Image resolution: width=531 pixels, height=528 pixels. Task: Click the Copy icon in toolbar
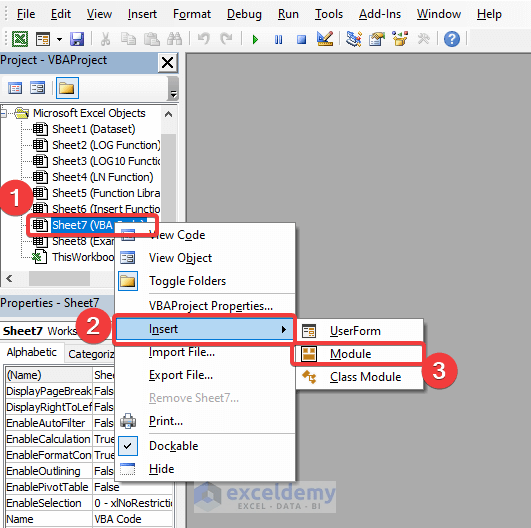click(x=128, y=39)
